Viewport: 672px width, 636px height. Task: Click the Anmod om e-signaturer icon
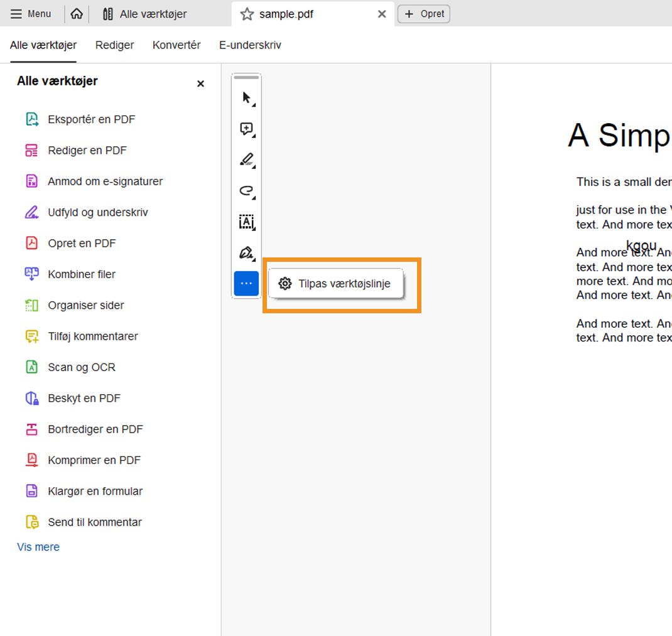[31, 181]
